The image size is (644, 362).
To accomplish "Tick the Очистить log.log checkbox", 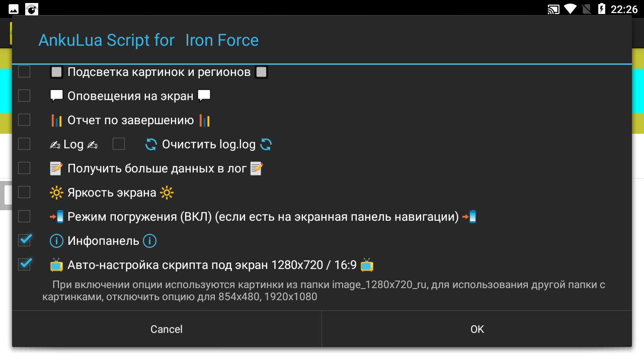I will 119,144.
